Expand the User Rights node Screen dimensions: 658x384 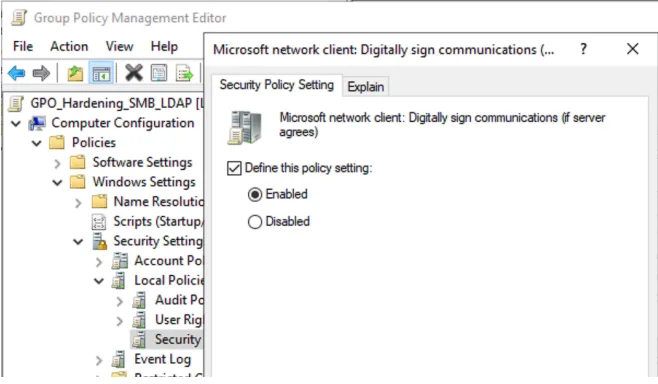[120, 321]
